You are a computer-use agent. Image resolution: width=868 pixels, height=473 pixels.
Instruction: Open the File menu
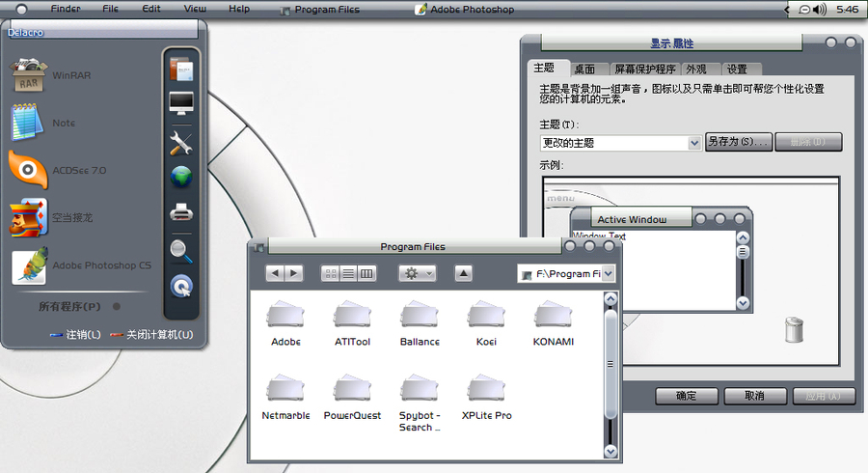[110, 9]
